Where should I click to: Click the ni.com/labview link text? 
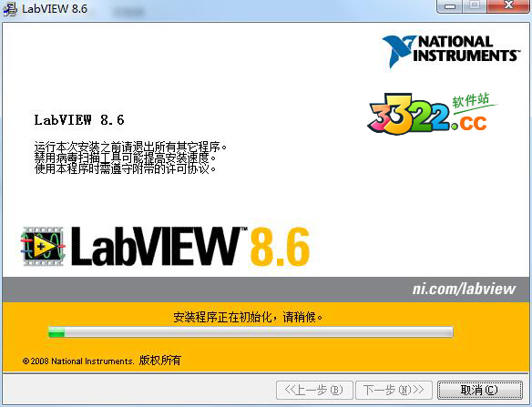[464, 289]
